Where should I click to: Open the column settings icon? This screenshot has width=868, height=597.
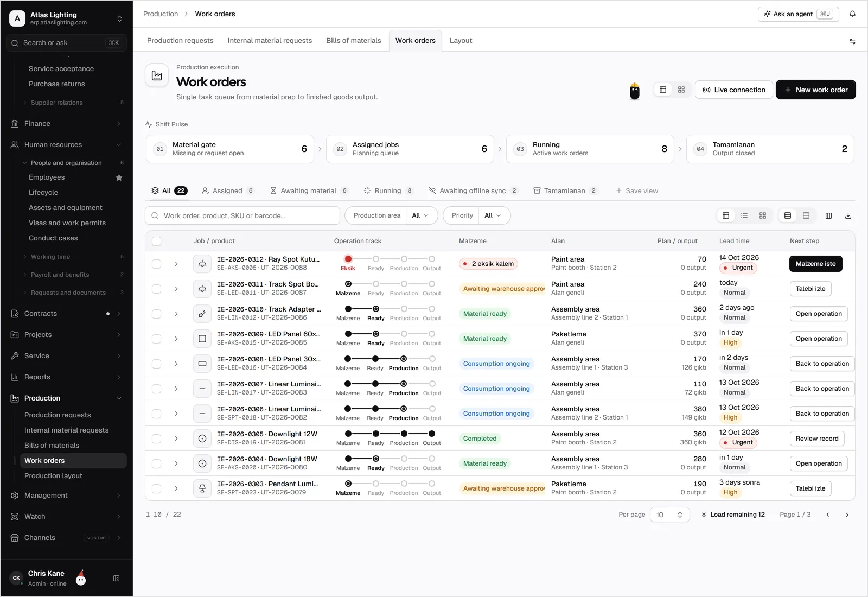tap(828, 216)
